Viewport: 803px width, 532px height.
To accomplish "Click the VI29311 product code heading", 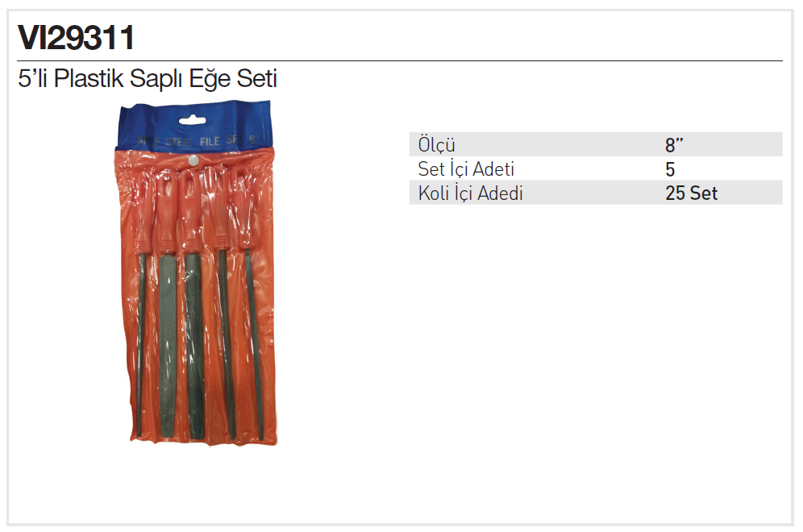I will [76, 37].
